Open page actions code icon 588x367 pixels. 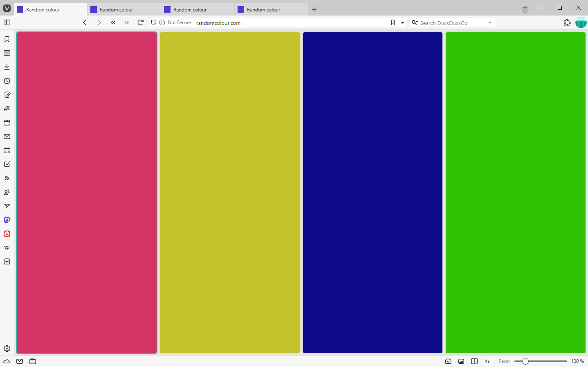487,361
